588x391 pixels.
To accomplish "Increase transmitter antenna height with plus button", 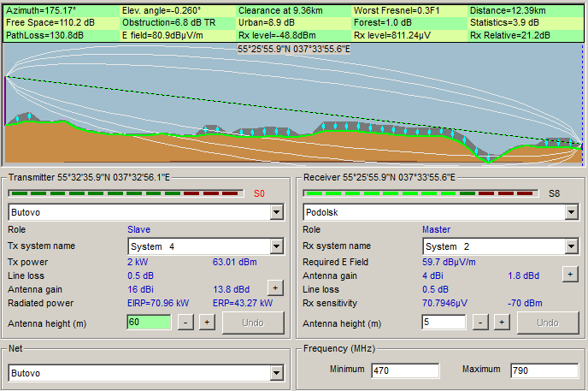I will coord(207,323).
